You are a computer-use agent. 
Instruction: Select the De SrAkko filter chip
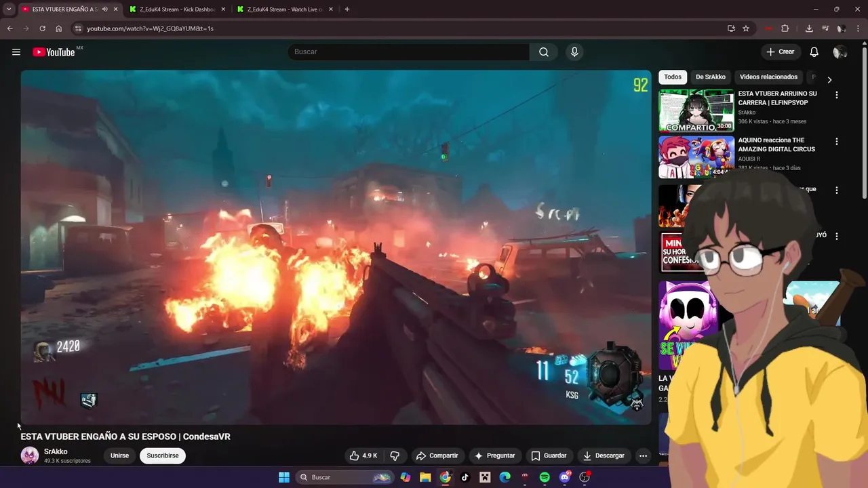click(x=711, y=77)
